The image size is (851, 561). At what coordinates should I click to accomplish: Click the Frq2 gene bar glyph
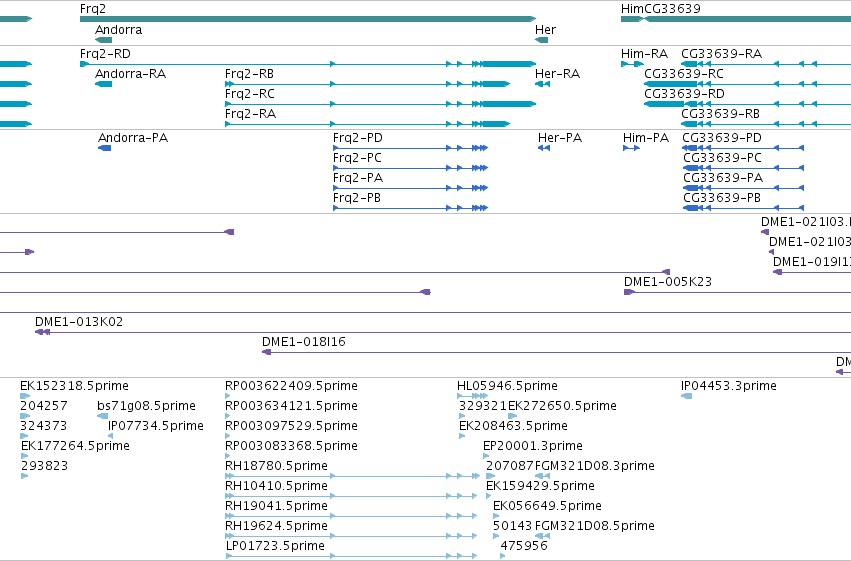[x=308, y=19]
